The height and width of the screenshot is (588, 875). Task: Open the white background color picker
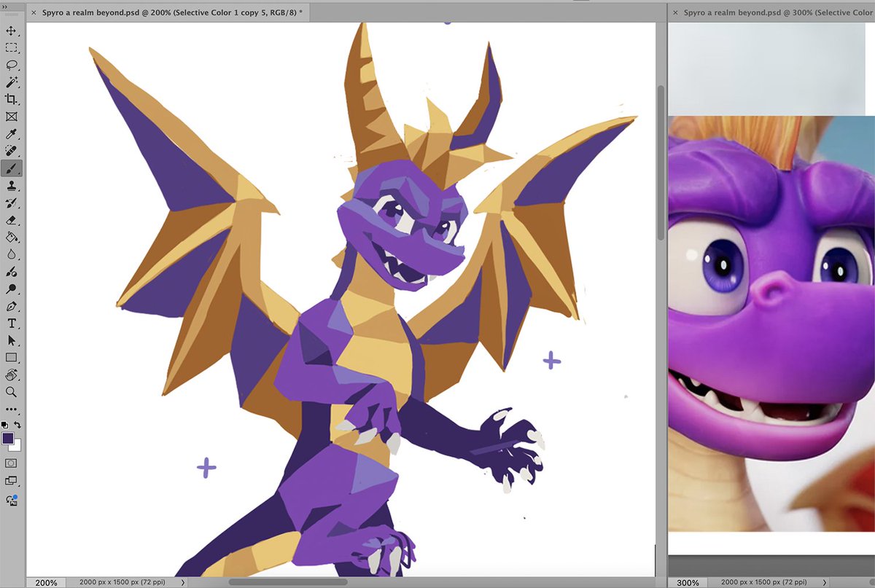pyautogui.click(x=17, y=446)
